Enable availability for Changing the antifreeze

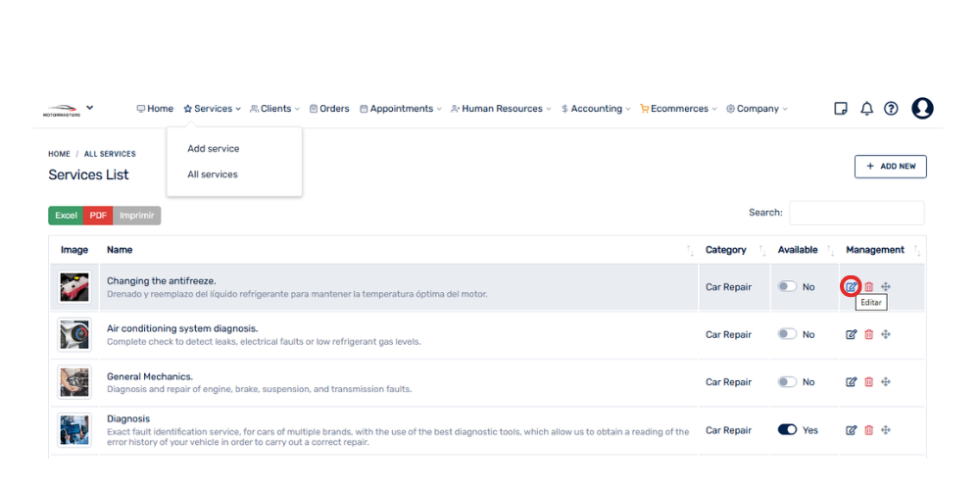coord(787,287)
